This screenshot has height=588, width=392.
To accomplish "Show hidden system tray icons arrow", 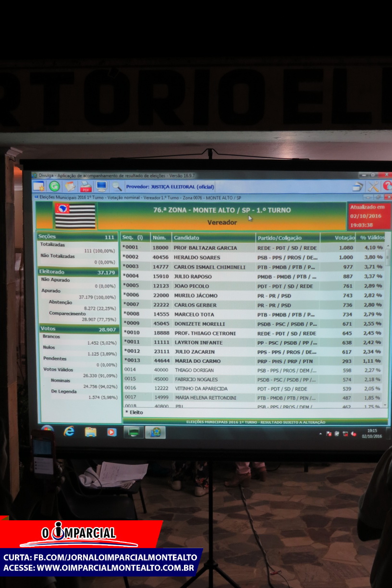I will (x=321, y=433).
